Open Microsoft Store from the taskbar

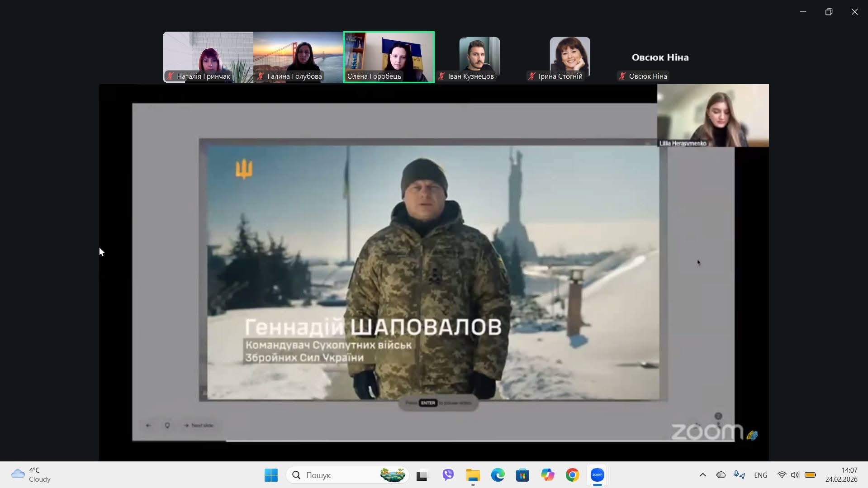pos(522,475)
